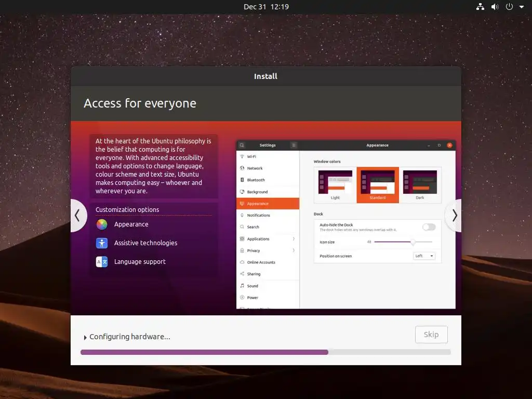
Task: Click the Bluetooth icon in sidebar
Action: tap(242, 180)
